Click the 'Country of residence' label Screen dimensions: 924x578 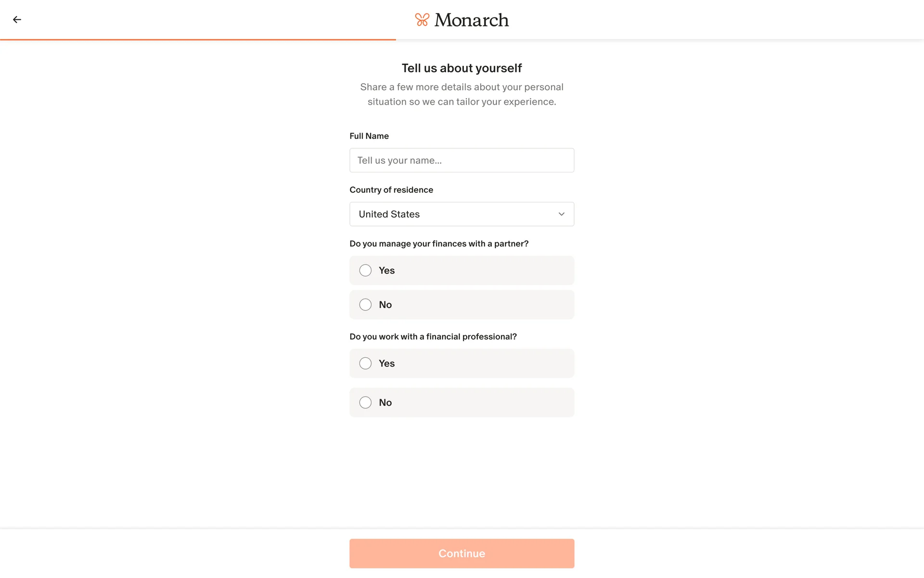(391, 190)
